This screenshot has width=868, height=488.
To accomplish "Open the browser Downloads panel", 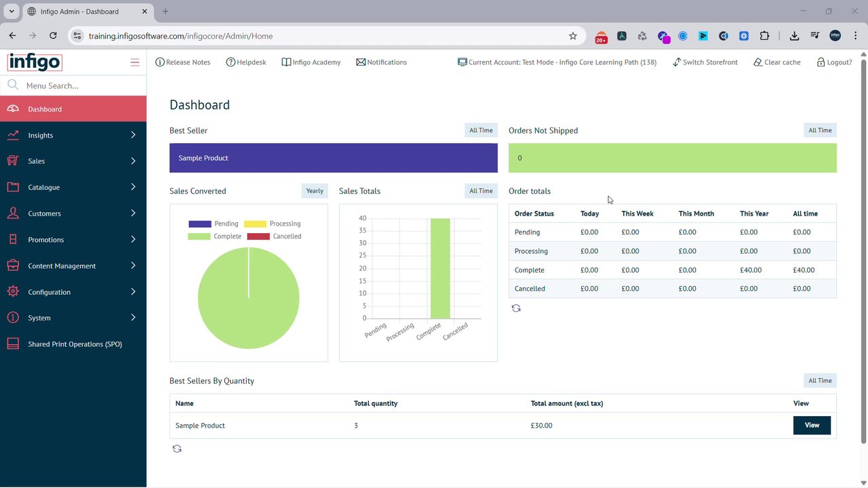I will (x=794, y=36).
